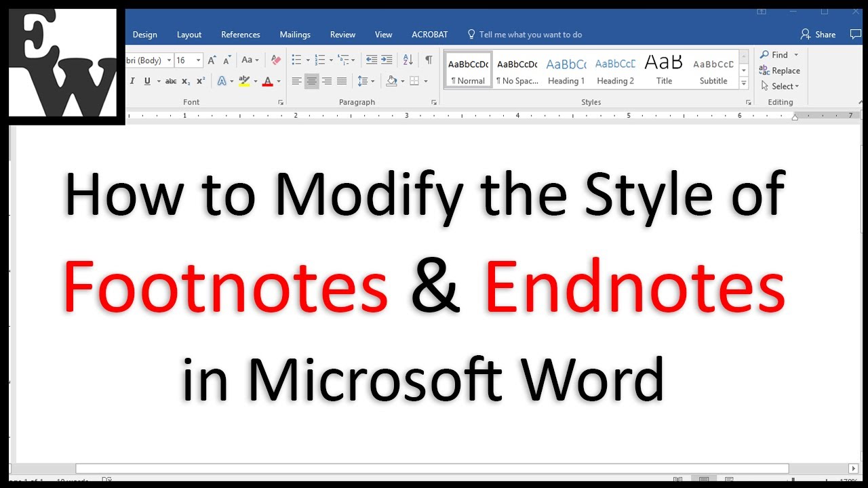The image size is (868, 488).
Task: Click the horizontal scrollbar track
Action: (x=818, y=468)
